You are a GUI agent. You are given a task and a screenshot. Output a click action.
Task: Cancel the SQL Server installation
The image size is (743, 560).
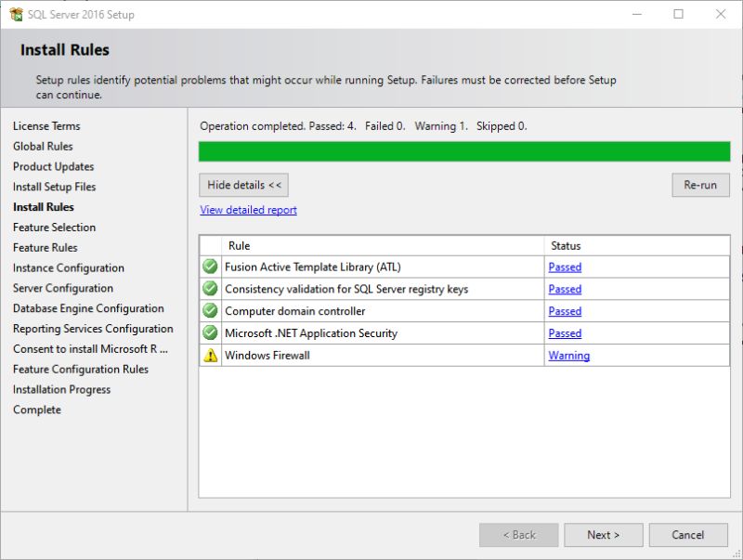(688, 535)
